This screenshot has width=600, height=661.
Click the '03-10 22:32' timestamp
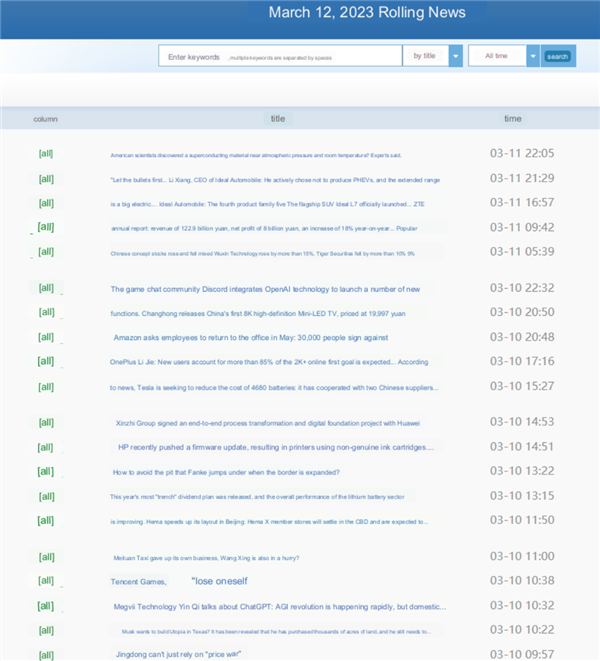[x=522, y=288]
